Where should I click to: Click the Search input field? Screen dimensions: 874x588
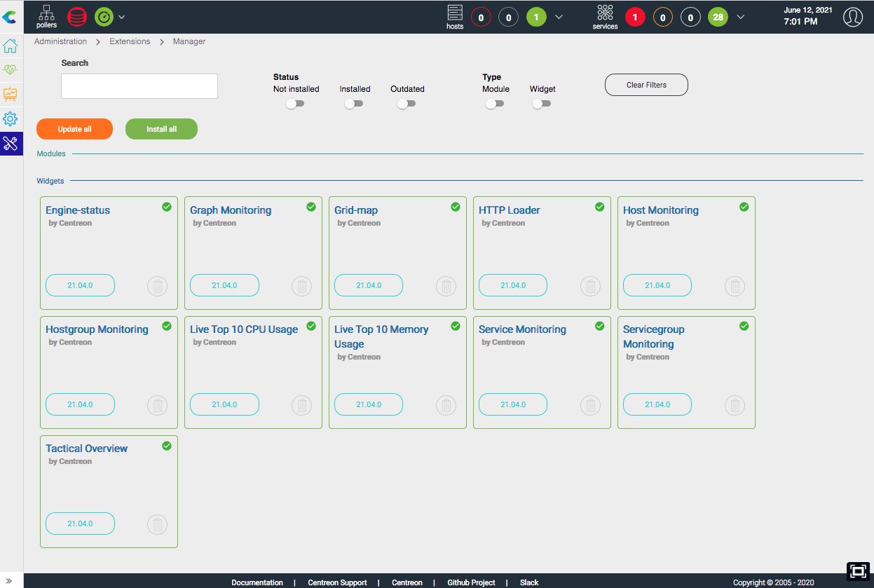(x=139, y=86)
